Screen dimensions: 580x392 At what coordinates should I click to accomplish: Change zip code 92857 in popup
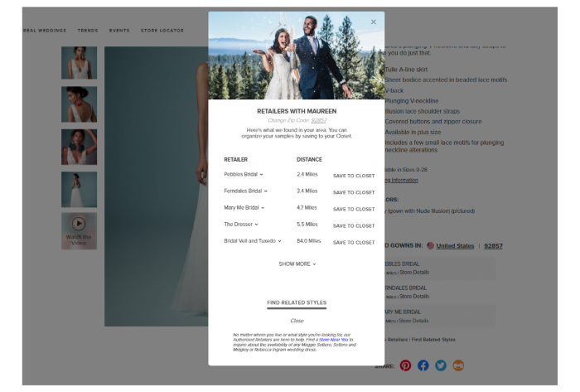coord(318,121)
